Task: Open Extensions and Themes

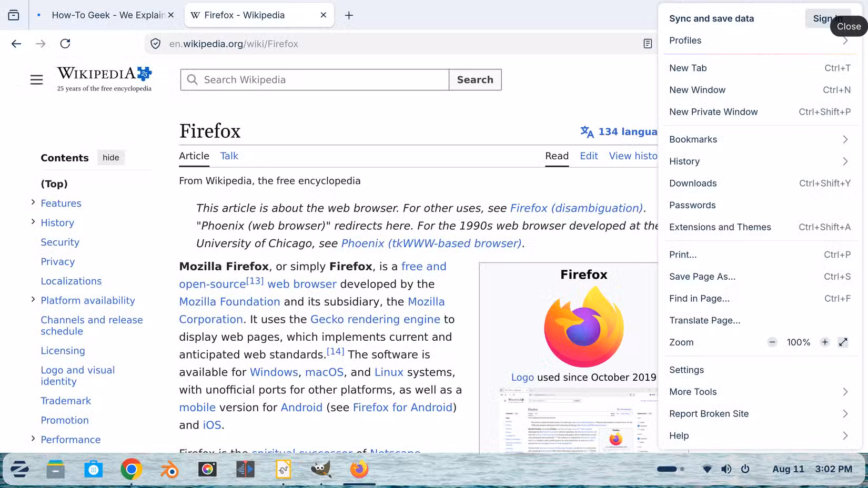Action: pyautogui.click(x=759, y=227)
